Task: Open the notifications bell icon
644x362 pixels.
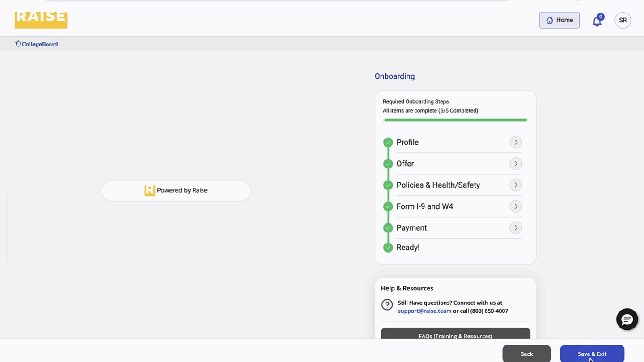Action: (x=597, y=21)
